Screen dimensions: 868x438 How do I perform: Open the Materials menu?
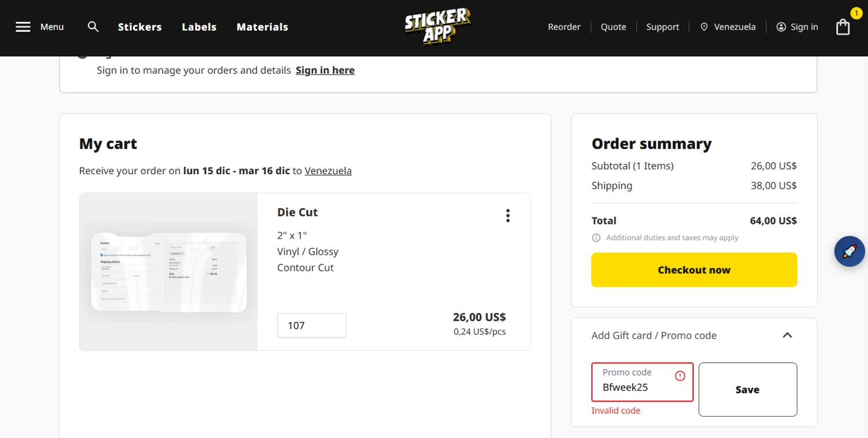pyautogui.click(x=262, y=27)
